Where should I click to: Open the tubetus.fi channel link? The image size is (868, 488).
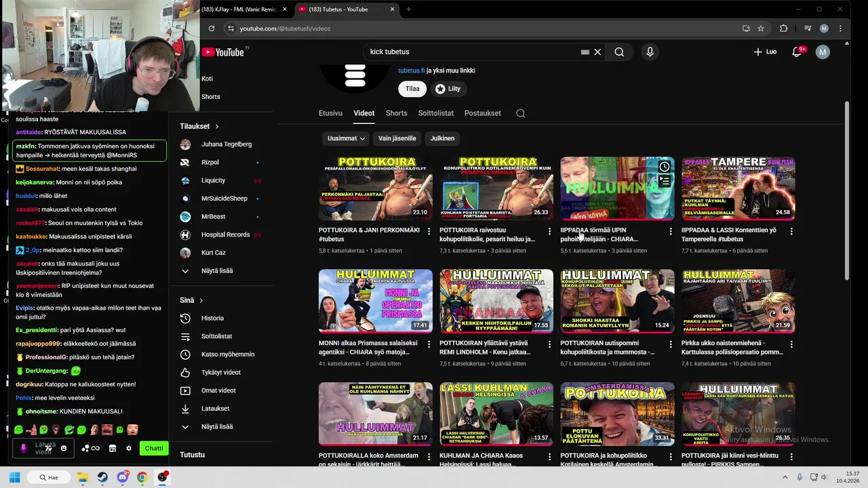coord(411,70)
